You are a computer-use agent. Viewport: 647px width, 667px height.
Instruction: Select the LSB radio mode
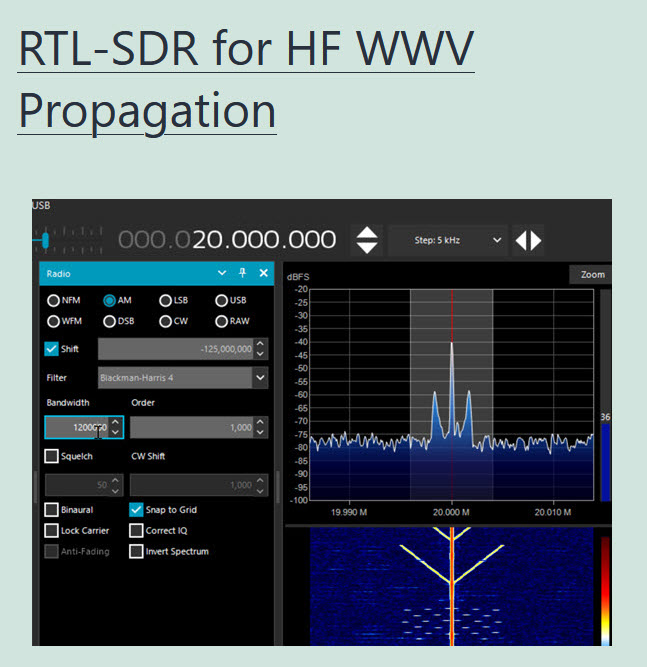coord(166,300)
